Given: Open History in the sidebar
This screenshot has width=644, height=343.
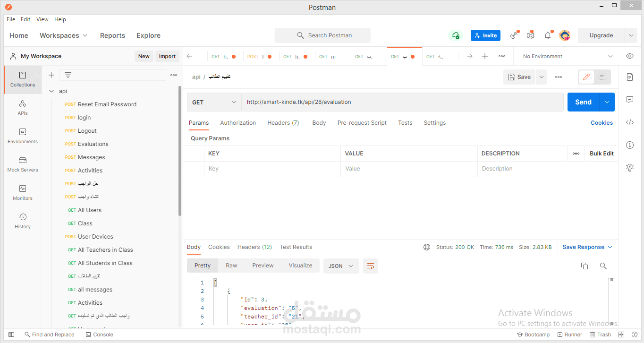Looking at the screenshot, I should click(x=23, y=221).
